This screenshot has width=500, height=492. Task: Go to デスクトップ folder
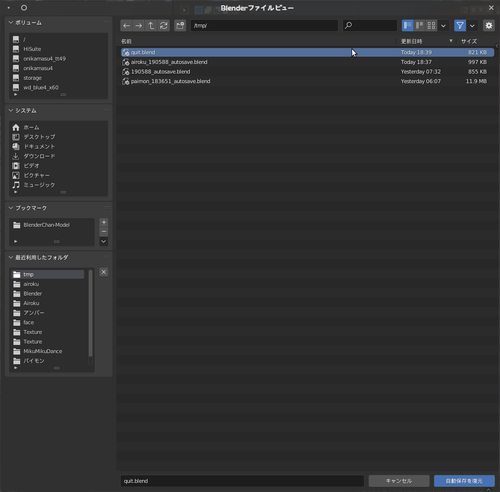[58, 137]
